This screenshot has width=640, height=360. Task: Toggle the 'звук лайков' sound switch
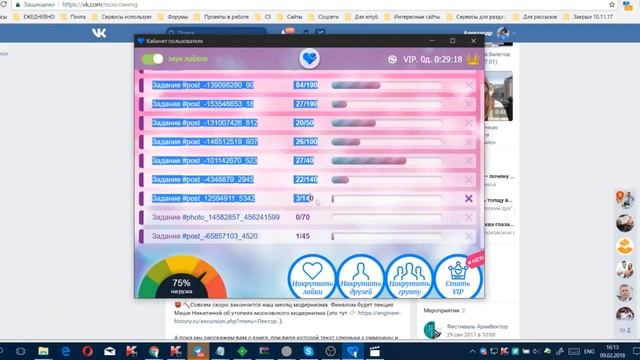[153, 59]
